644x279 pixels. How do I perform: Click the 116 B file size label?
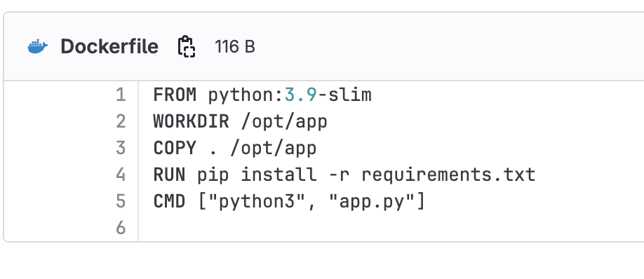(x=235, y=47)
